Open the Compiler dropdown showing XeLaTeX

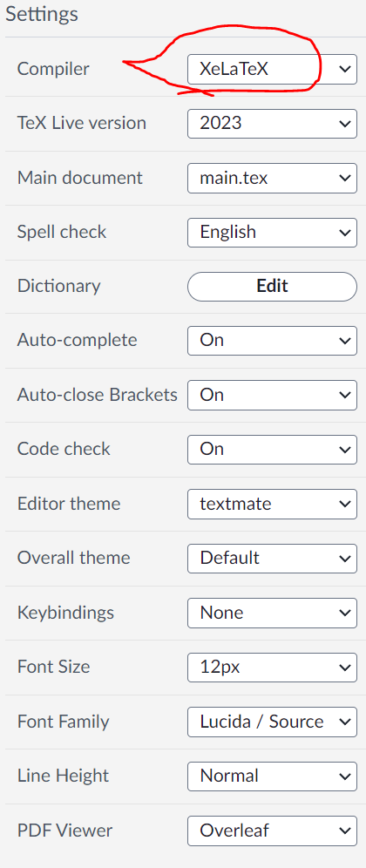(x=272, y=69)
